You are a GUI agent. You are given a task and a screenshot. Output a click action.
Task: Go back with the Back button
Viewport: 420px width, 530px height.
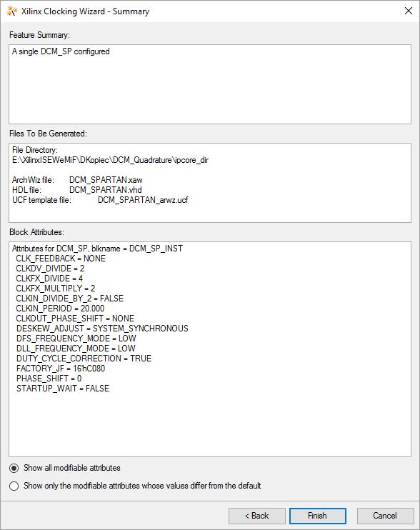click(x=257, y=516)
